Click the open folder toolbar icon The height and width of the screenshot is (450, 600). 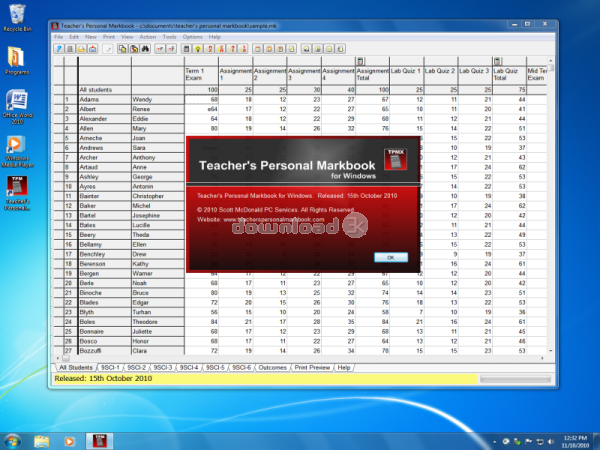click(81, 49)
